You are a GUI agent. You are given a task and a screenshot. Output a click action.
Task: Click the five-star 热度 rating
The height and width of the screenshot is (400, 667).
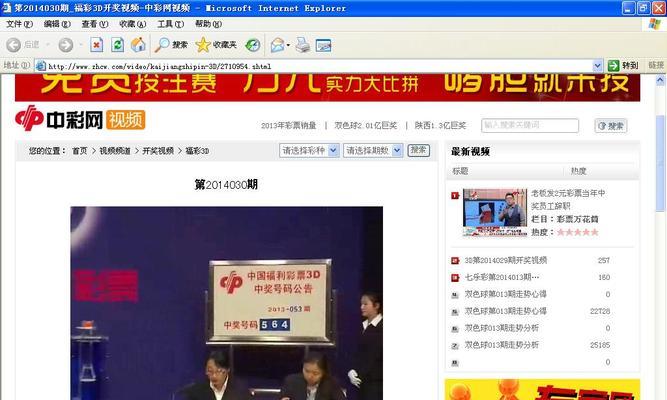[578, 232]
